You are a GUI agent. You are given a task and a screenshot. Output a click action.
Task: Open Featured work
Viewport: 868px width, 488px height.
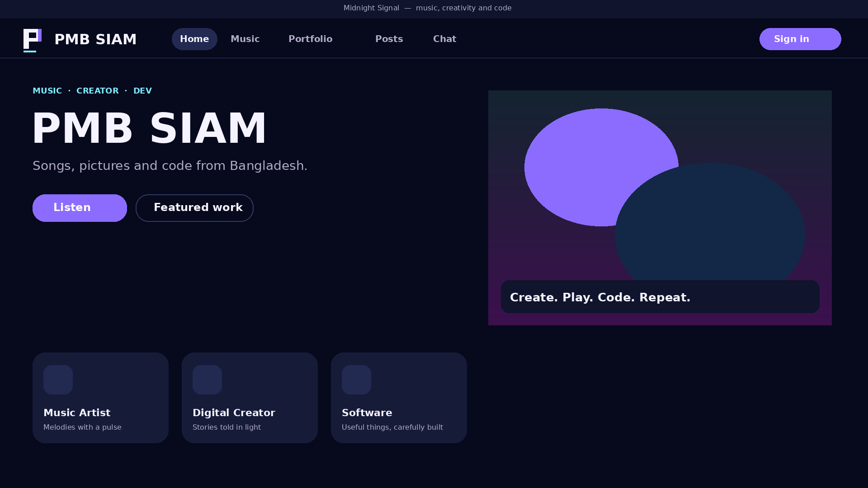pyautogui.click(x=194, y=208)
